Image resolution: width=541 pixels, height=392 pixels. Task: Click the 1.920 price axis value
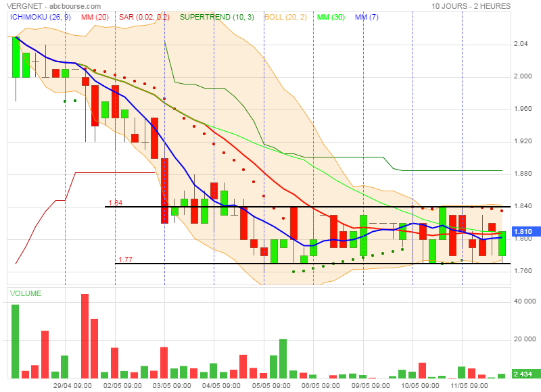(x=523, y=141)
